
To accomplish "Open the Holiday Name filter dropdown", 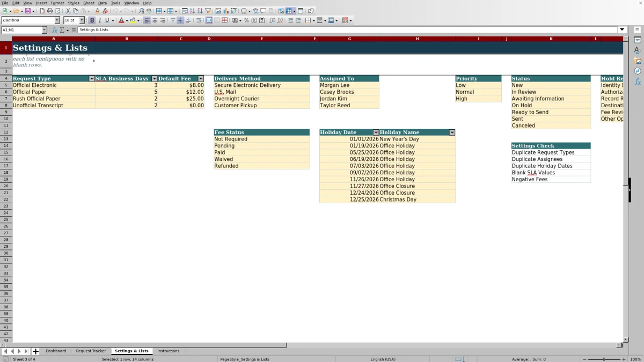I will point(452,132).
